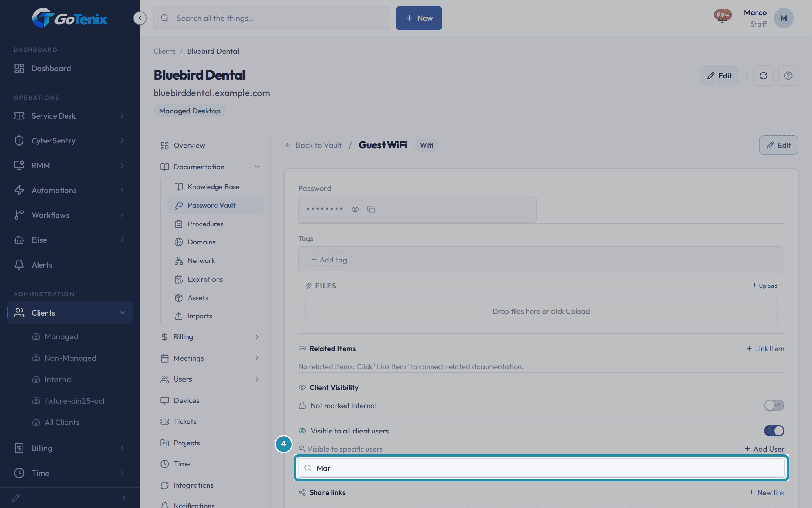Toggle the Not marked internal switch
This screenshot has width=812, height=508.
coord(774,405)
